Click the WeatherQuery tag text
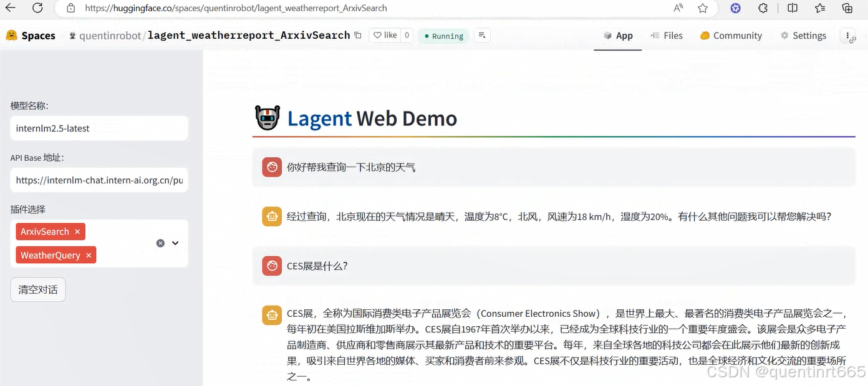Viewport: 868px width, 386px height. (51, 255)
